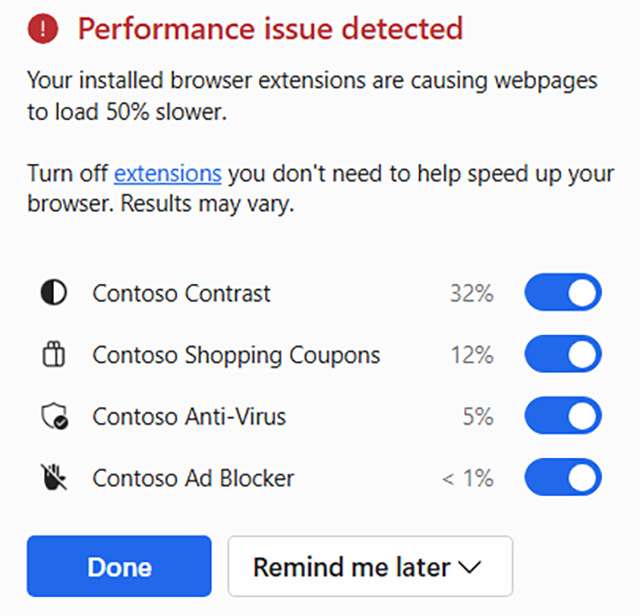This screenshot has height=616, width=640.
Task: Click the red performance warning icon
Action: tap(44, 30)
